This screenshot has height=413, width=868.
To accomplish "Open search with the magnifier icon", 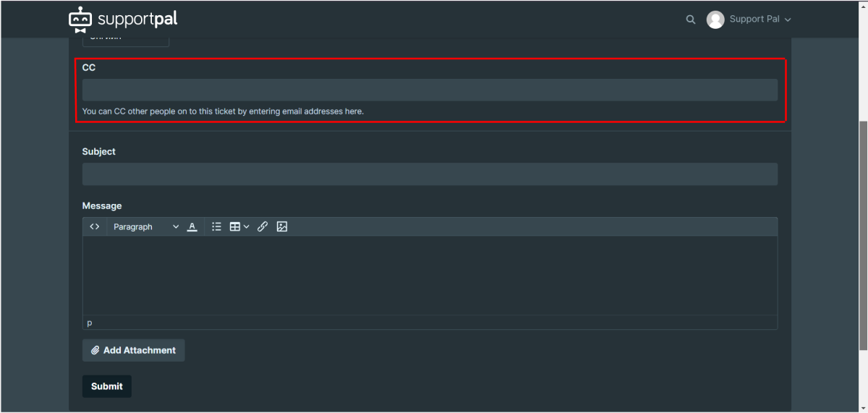I will (x=691, y=20).
